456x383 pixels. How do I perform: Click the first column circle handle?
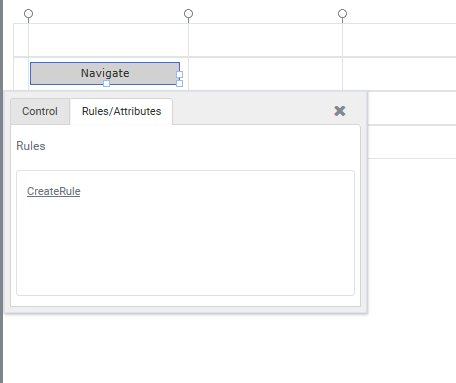29,14
